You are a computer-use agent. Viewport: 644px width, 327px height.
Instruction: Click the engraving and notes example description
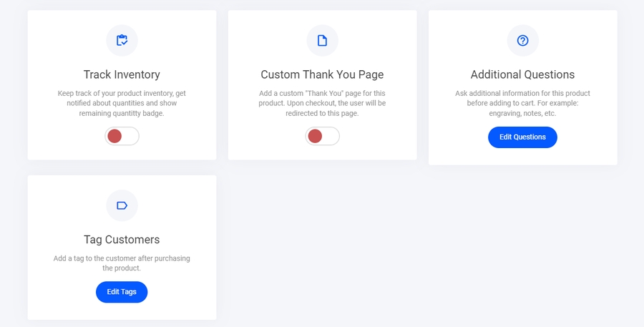[x=522, y=104]
